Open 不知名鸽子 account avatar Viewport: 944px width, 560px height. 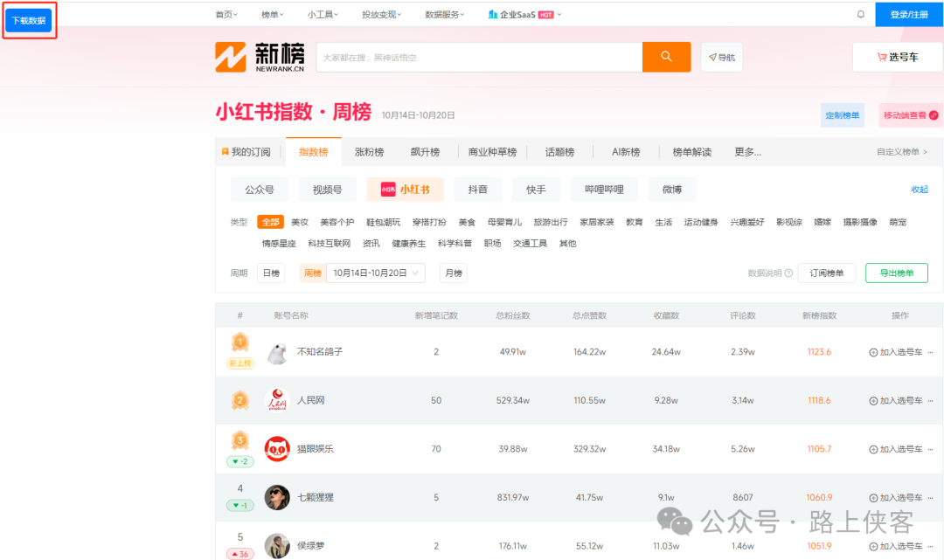coord(277,352)
